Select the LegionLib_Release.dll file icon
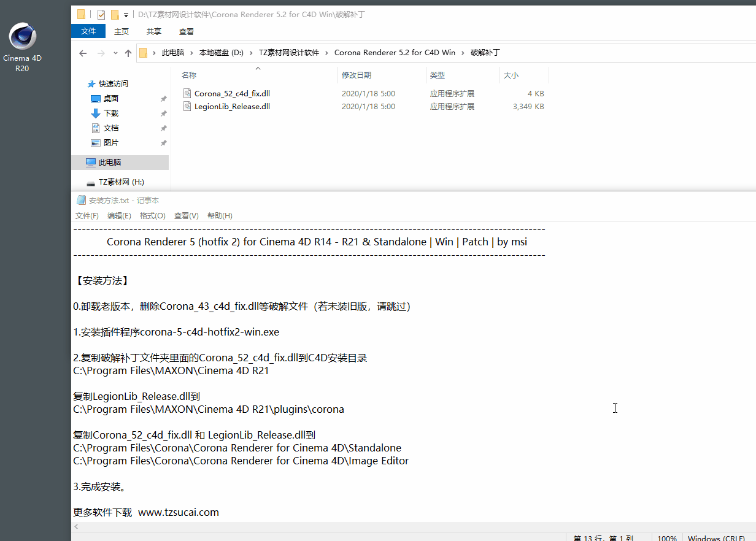Image resolution: width=756 pixels, height=541 pixels. [x=188, y=107]
